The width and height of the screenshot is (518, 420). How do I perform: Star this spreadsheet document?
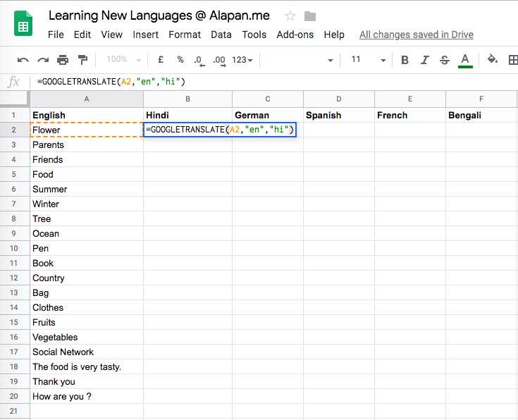coord(290,16)
